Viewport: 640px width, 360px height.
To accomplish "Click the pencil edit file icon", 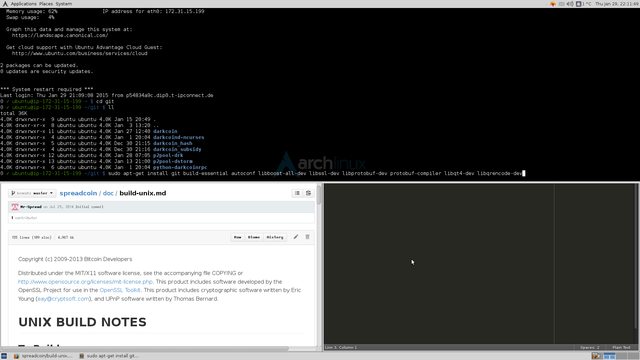I will tap(296, 237).
